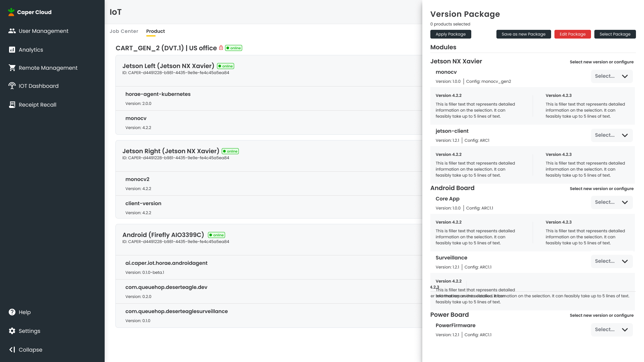
Task: Click the Caper Cloud carrot logo
Action: click(x=11, y=12)
